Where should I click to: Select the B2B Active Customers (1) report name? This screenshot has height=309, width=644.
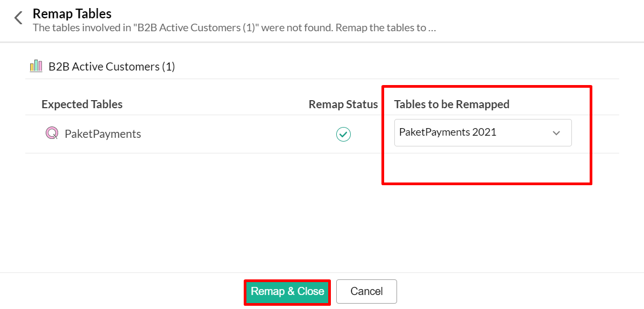[111, 67]
